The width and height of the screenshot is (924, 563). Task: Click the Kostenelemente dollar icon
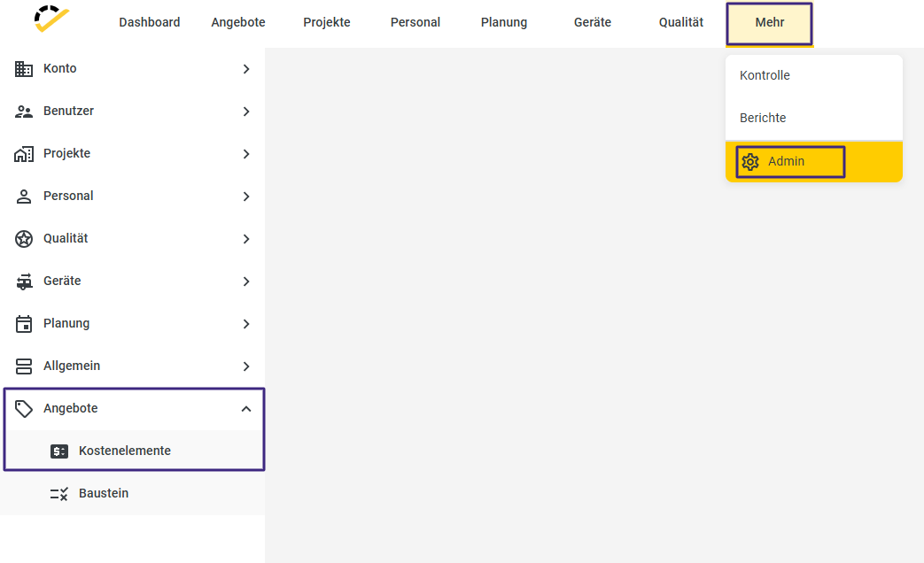59,451
